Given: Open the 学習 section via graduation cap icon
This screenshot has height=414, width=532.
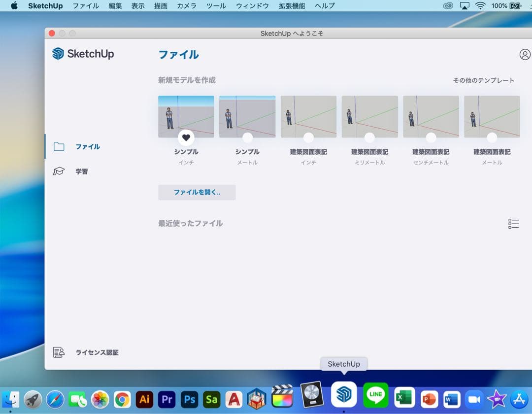Looking at the screenshot, I should (x=59, y=171).
